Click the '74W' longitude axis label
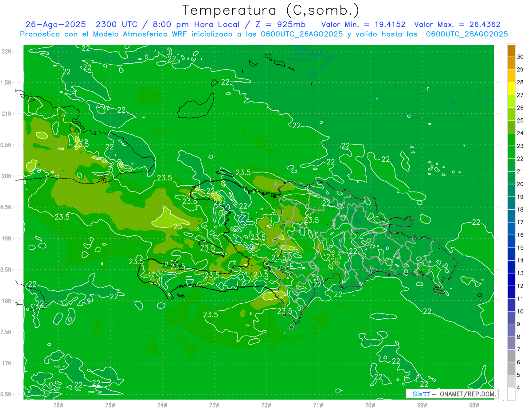 click(162, 405)
